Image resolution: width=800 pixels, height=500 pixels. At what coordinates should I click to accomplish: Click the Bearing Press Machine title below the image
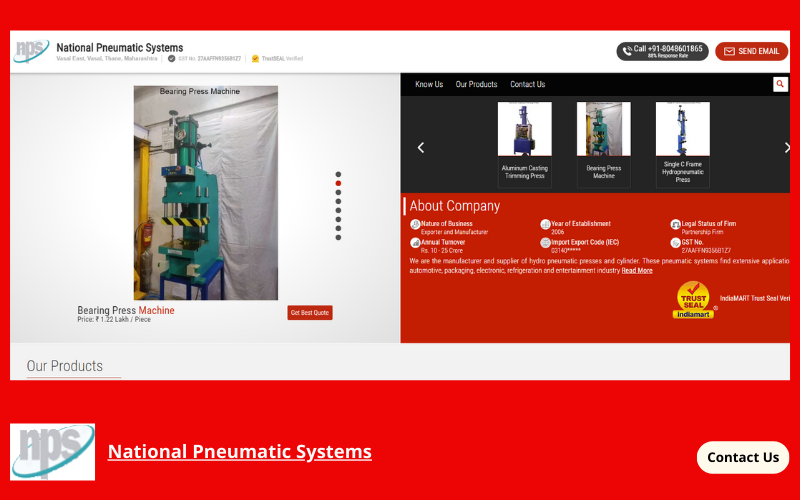point(126,310)
